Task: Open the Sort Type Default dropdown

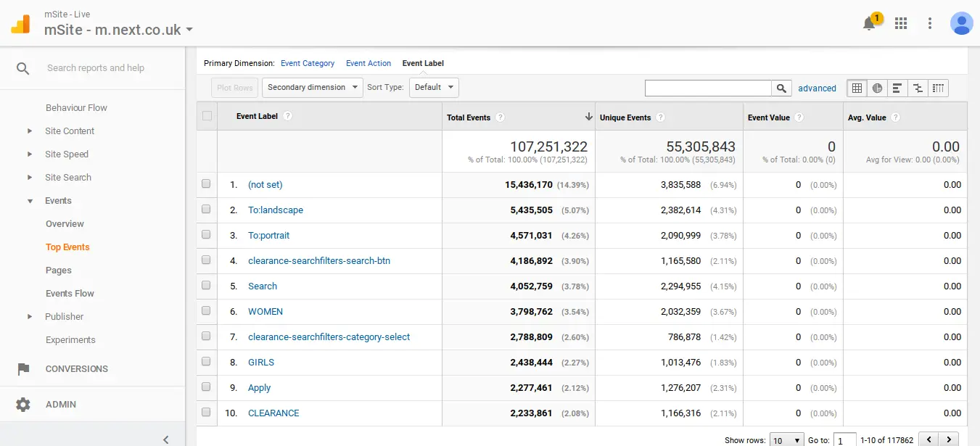Action: (434, 88)
